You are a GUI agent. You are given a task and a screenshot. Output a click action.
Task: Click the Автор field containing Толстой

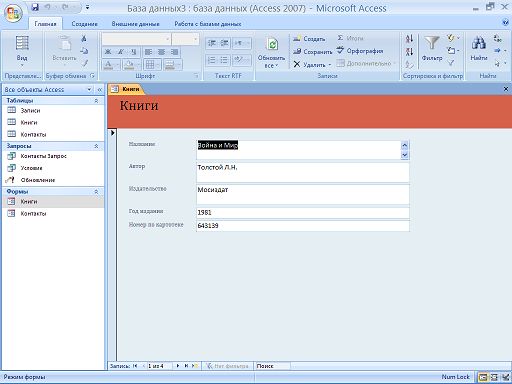pyautogui.click(x=303, y=172)
